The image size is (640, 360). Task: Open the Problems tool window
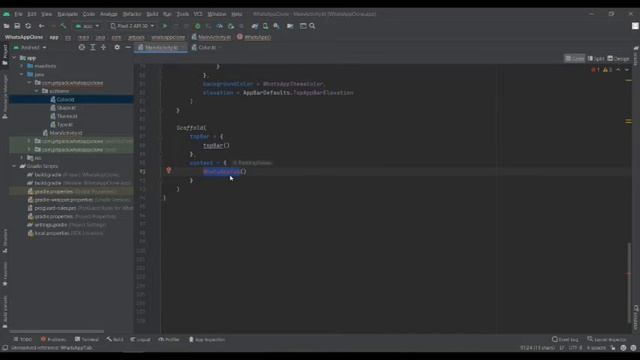pos(53,340)
